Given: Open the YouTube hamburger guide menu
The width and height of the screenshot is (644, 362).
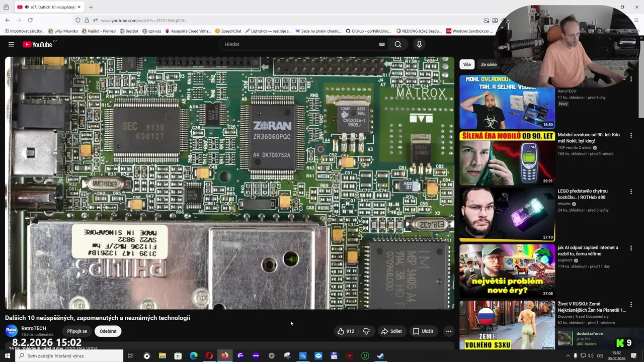Looking at the screenshot, I should tap(11, 44).
